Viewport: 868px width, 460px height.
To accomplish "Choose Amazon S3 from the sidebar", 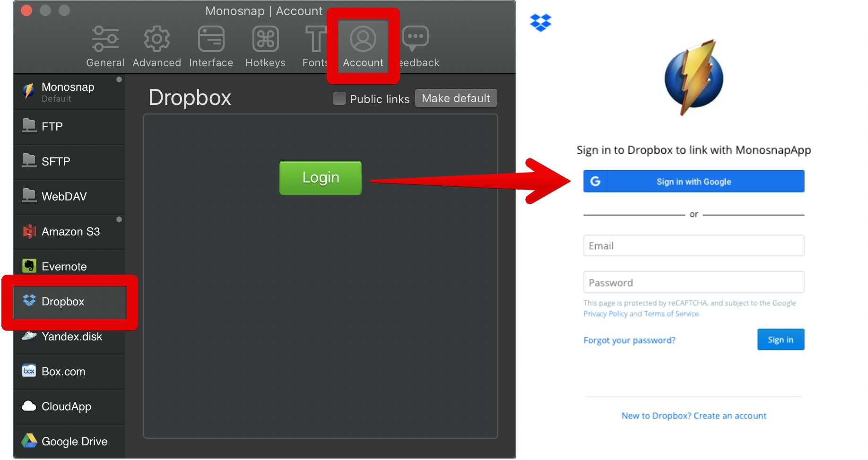I will [69, 232].
